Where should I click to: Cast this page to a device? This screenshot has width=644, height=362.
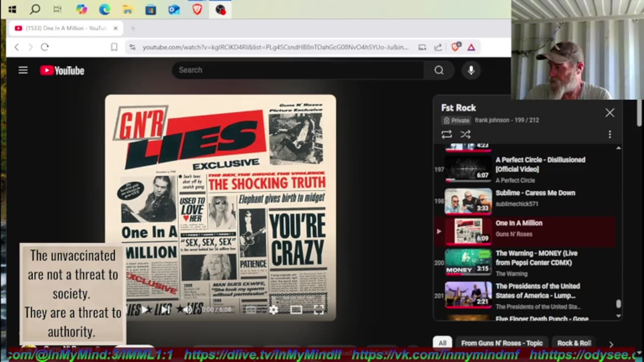pos(422,47)
